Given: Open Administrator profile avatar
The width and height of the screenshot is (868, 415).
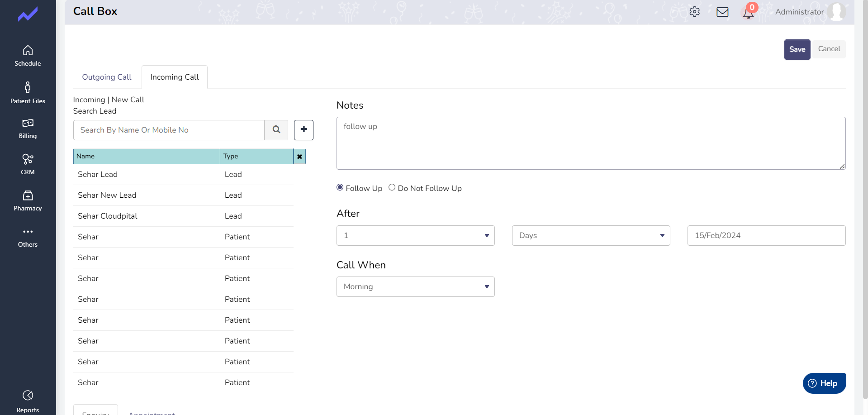Looking at the screenshot, I should click(x=836, y=12).
